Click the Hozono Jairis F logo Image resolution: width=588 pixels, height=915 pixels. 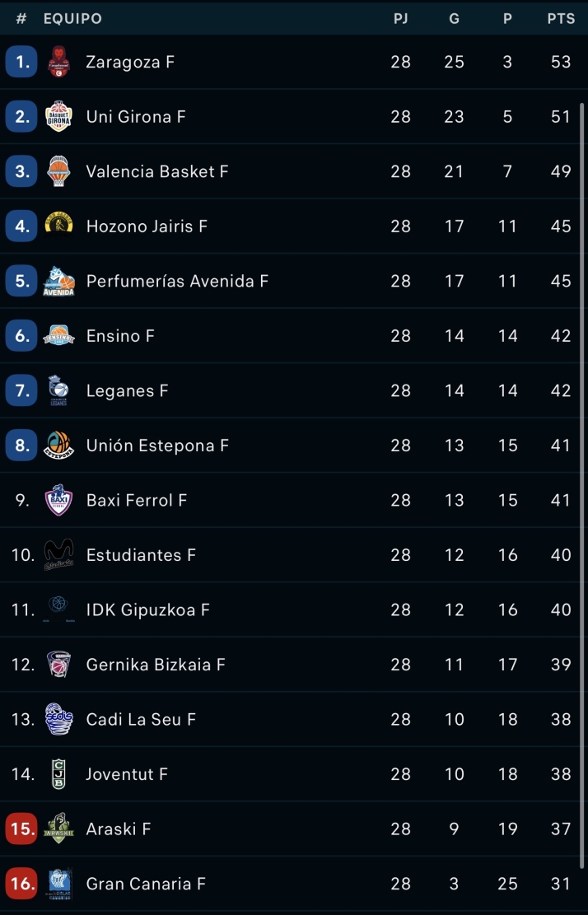tap(58, 224)
